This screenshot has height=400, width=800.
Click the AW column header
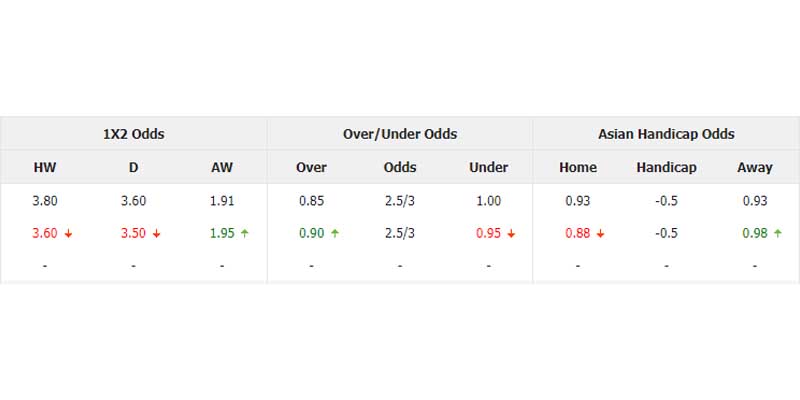[222, 167]
